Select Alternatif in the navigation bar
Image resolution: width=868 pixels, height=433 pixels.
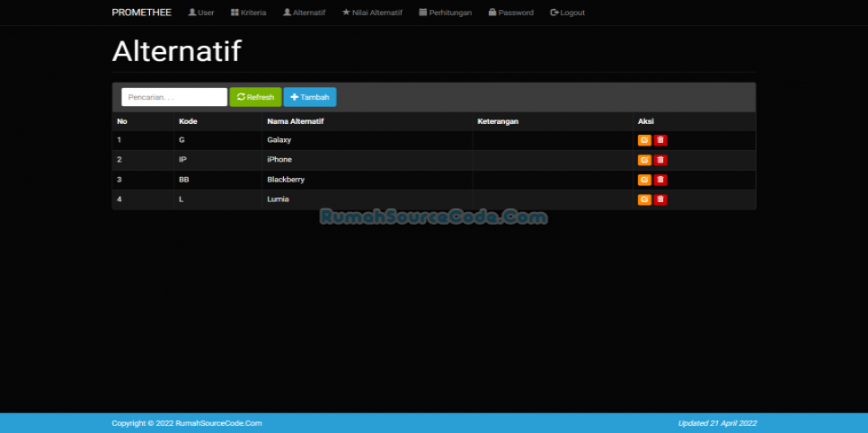[304, 13]
